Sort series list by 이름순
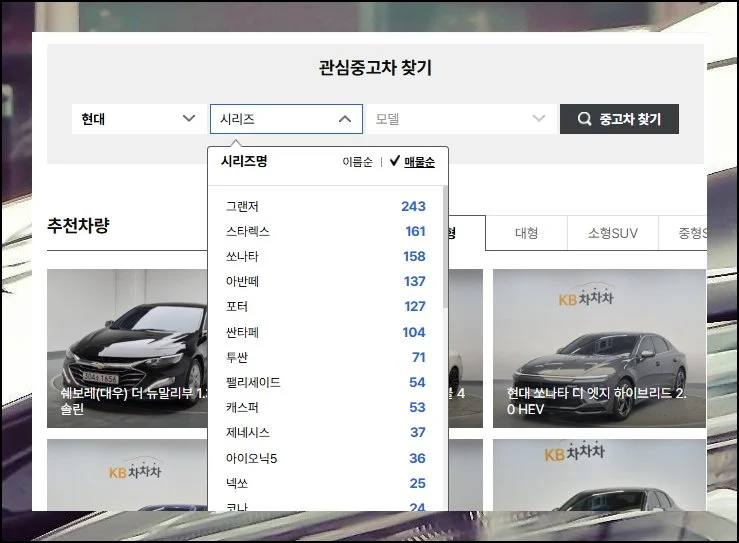Screen dimensions: 739x543 (x=357, y=162)
